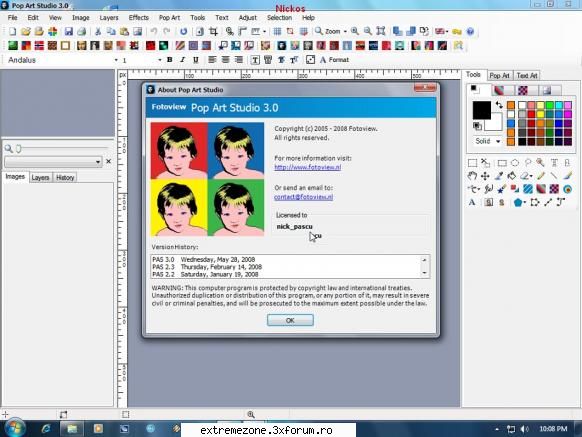Viewport: 582px width, 437px height.
Task: Close the About Pop Art Studio dialog
Action: pyautogui.click(x=425, y=88)
